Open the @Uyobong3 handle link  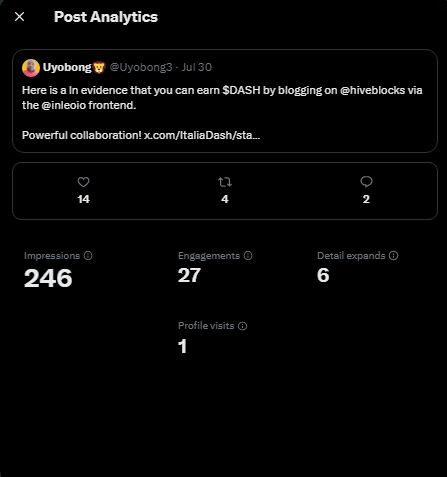pyautogui.click(x=141, y=67)
